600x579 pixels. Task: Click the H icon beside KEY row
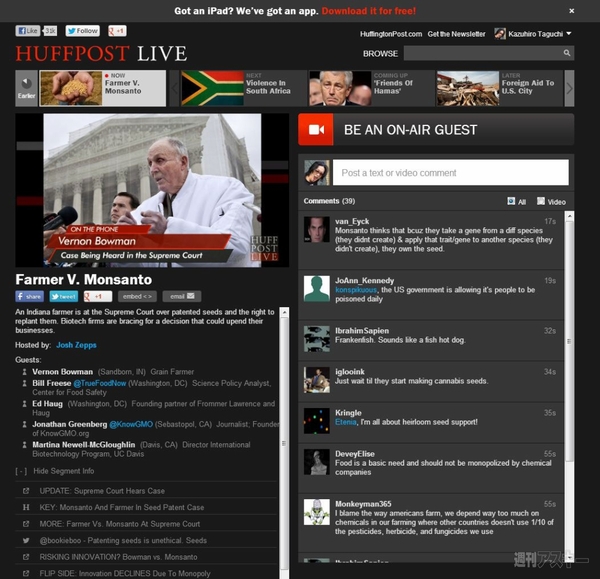(x=26, y=507)
